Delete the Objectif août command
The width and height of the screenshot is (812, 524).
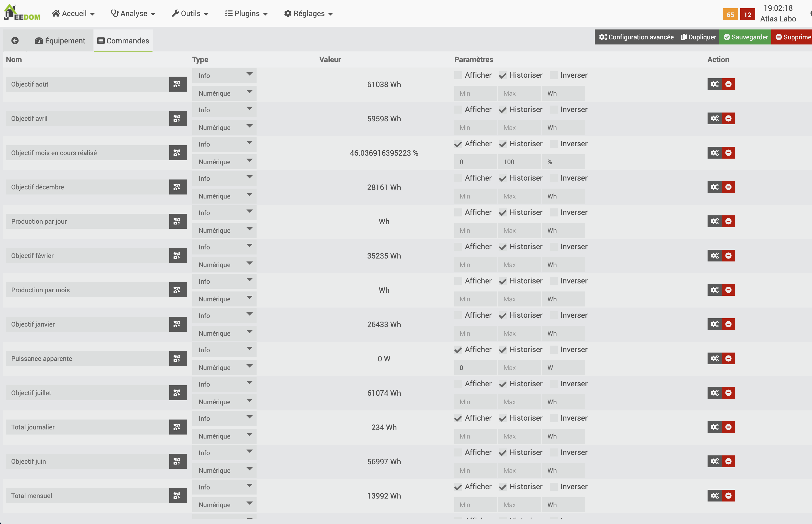[x=728, y=84]
